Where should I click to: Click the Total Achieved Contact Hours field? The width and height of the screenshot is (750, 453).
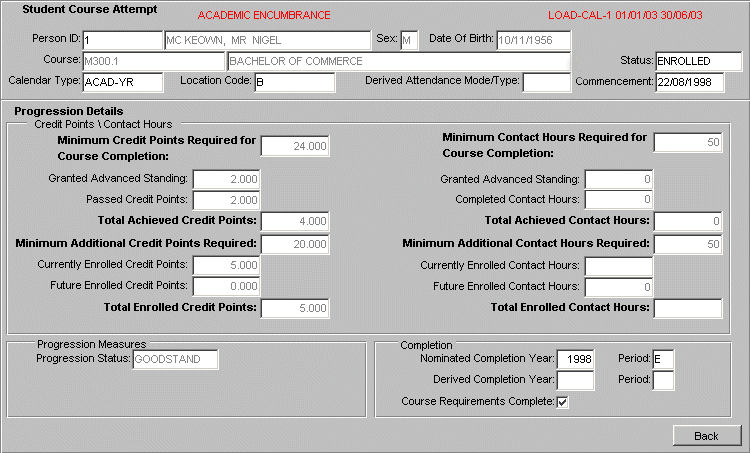688,221
